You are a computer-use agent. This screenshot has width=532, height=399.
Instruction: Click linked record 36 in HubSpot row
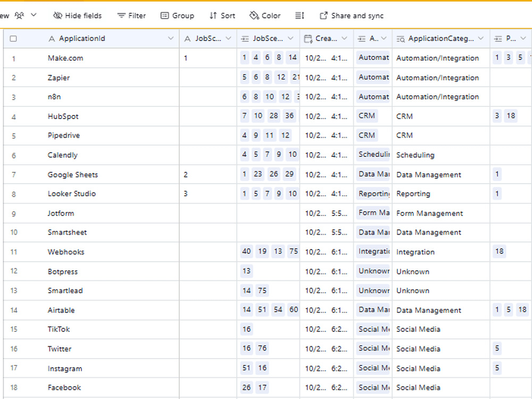[x=289, y=115]
